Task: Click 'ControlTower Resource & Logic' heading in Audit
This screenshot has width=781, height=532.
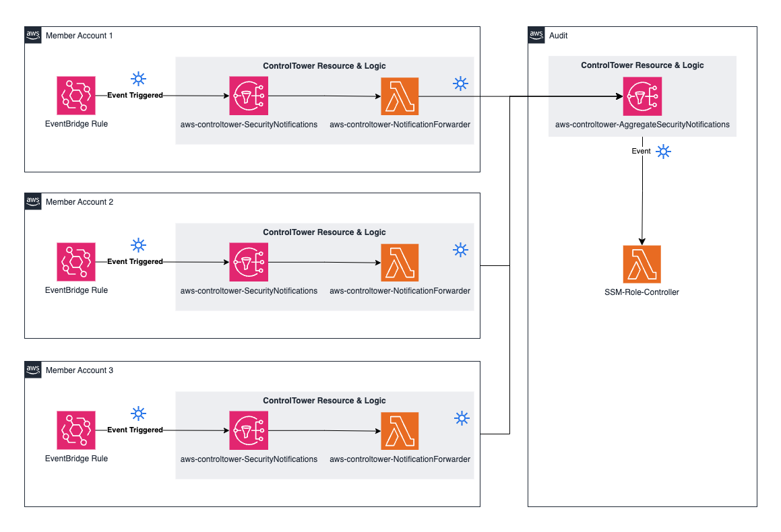Action: [643, 65]
